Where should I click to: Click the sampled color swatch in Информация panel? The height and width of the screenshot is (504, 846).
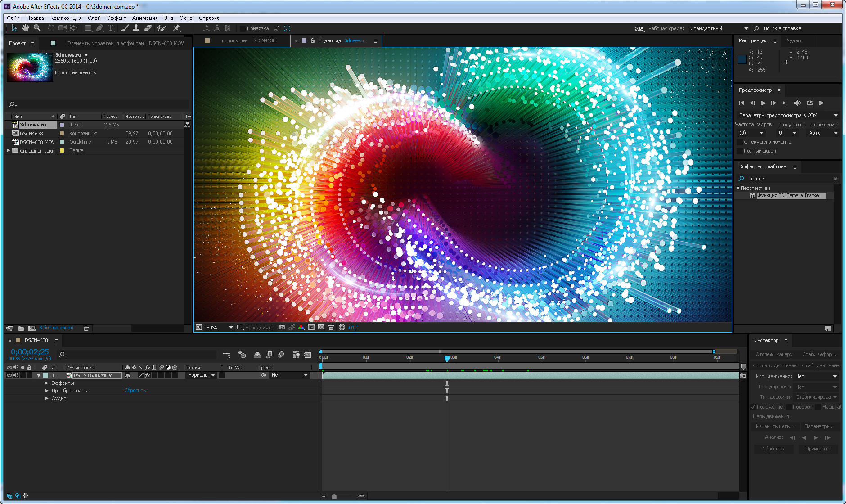coord(742,59)
